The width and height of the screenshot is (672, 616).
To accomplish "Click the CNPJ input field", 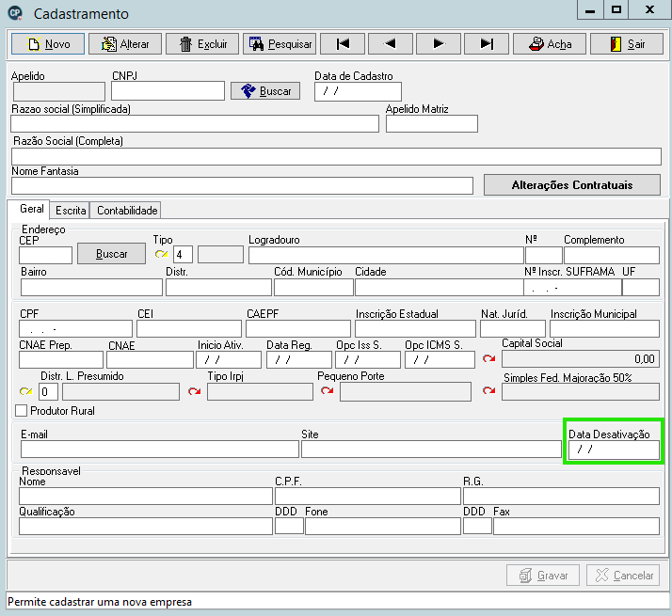I will pos(168,91).
